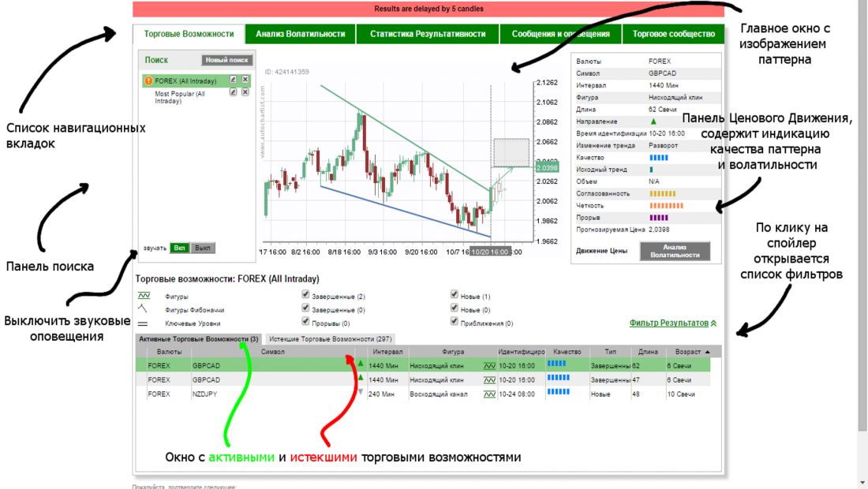Screen dimensions: 868x489
Task: Click the orange alert icon beside FOREX
Action: point(148,80)
